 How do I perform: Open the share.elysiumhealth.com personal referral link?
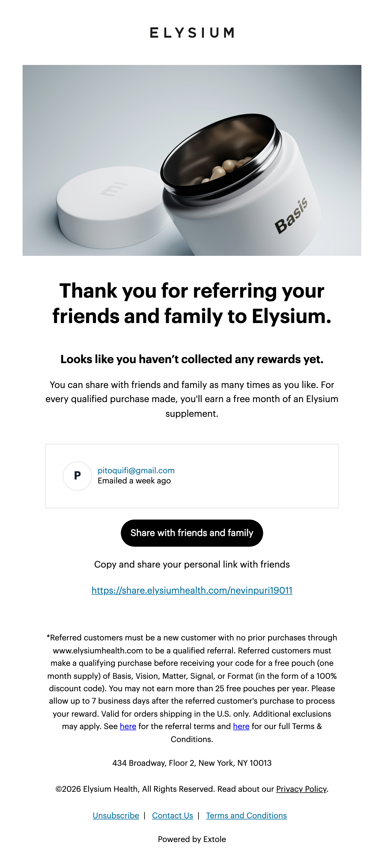[192, 590]
